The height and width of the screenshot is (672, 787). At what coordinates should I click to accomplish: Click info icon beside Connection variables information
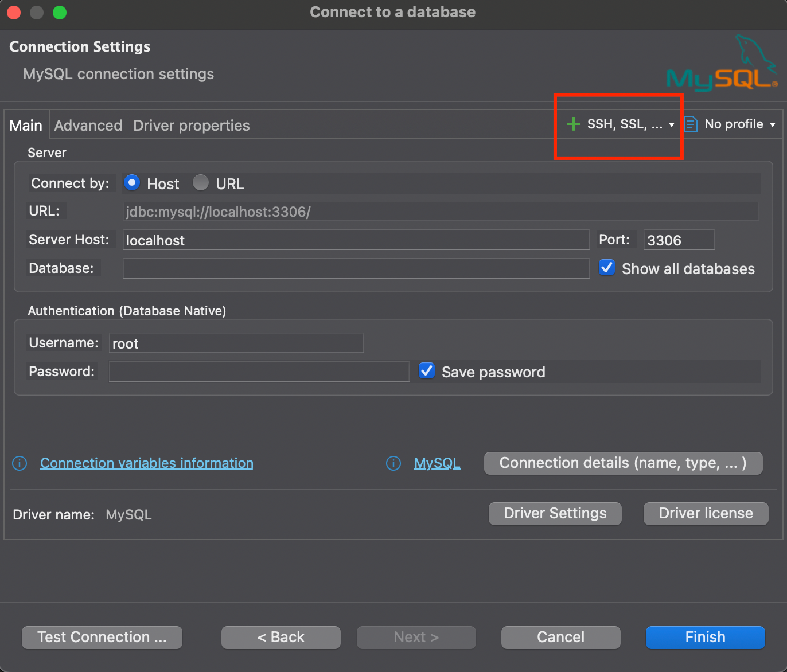point(20,463)
